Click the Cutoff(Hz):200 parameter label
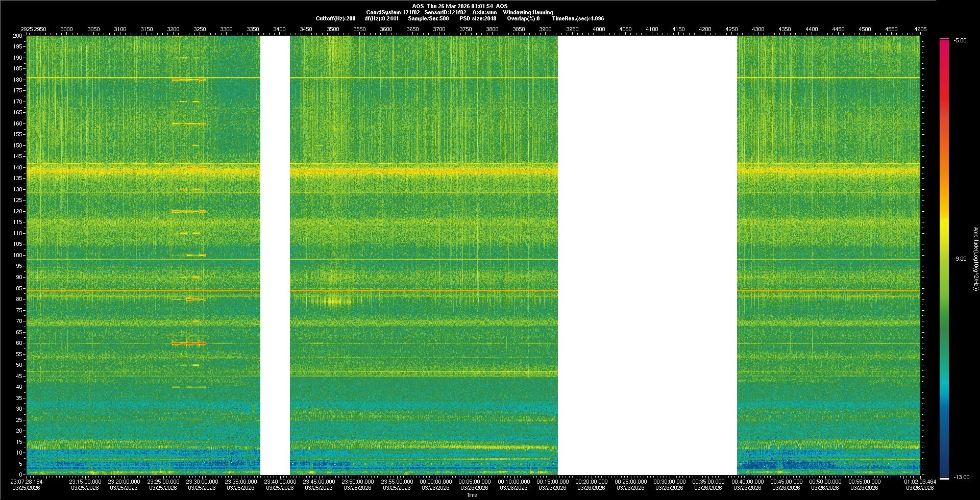980x500 pixels. click(x=335, y=18)
